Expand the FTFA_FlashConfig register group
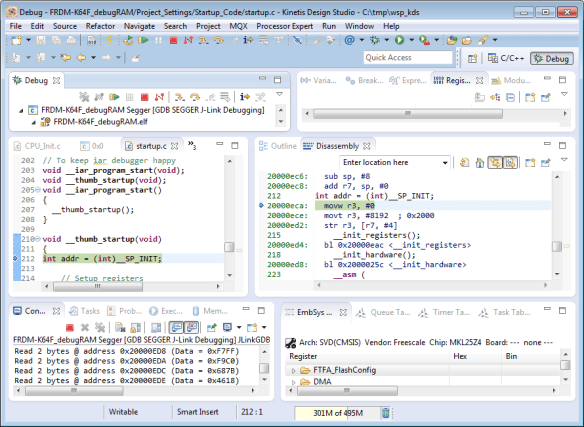 [293, 371]
